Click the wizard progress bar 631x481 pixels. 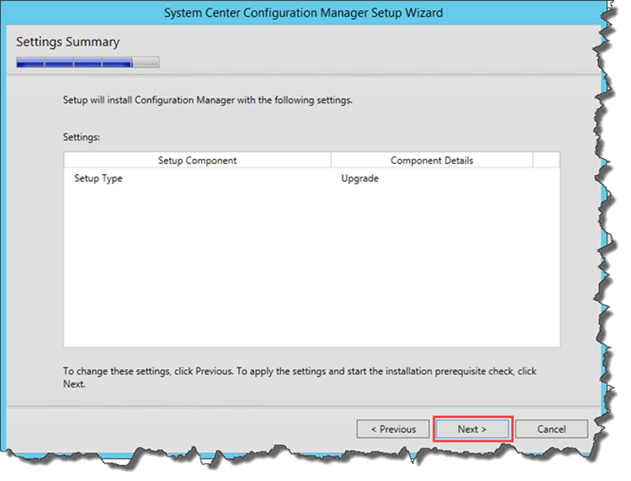click(x=88, y=62)
